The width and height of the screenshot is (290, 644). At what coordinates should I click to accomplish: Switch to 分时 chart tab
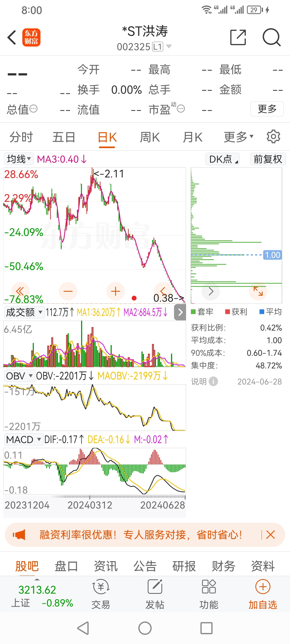click(21, 137)
